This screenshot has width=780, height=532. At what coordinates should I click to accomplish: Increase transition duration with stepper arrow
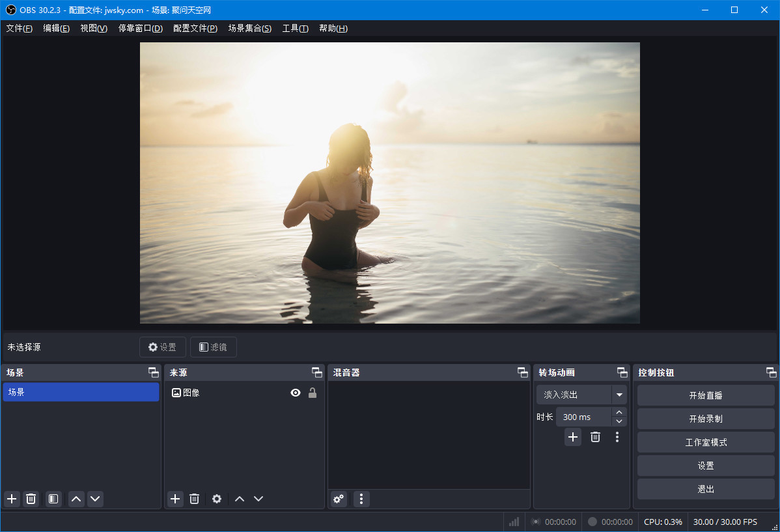coord(618,412)
